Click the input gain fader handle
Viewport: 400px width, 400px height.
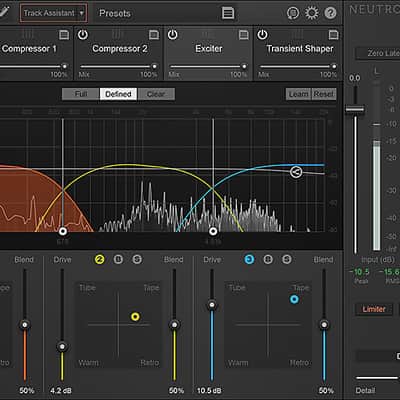(355, 109)
